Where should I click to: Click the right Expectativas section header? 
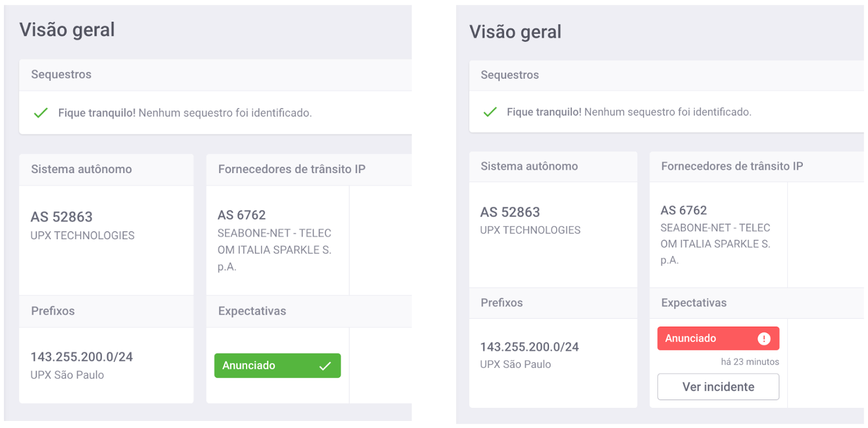pyautogui.click(x=694, y=303)
